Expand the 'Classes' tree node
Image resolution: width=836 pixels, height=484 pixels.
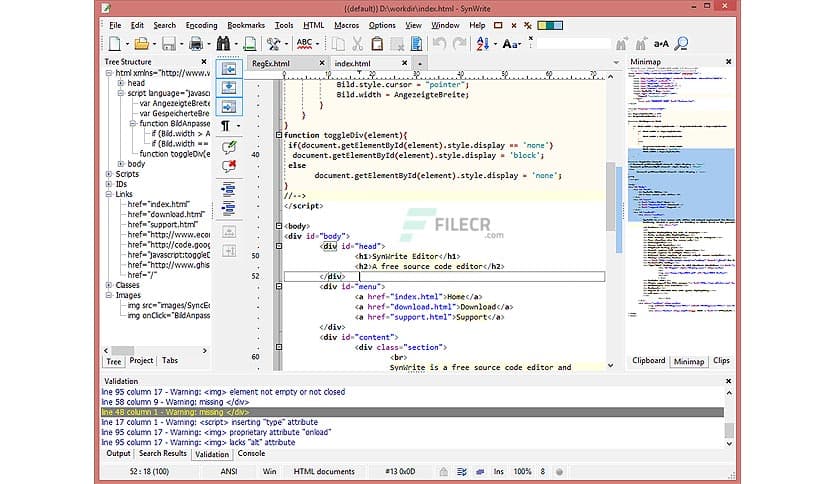coord(109,285)
